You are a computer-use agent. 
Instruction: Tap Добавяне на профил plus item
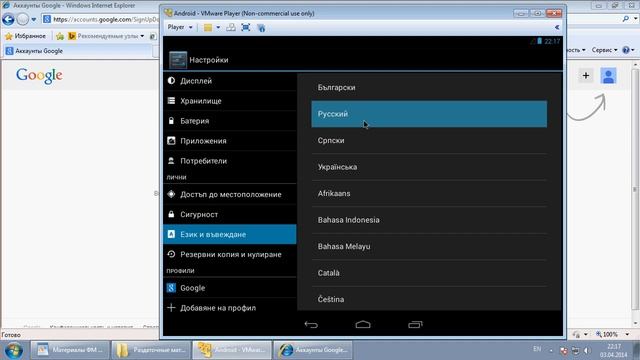pyautogui.click(x=230, y=308)
